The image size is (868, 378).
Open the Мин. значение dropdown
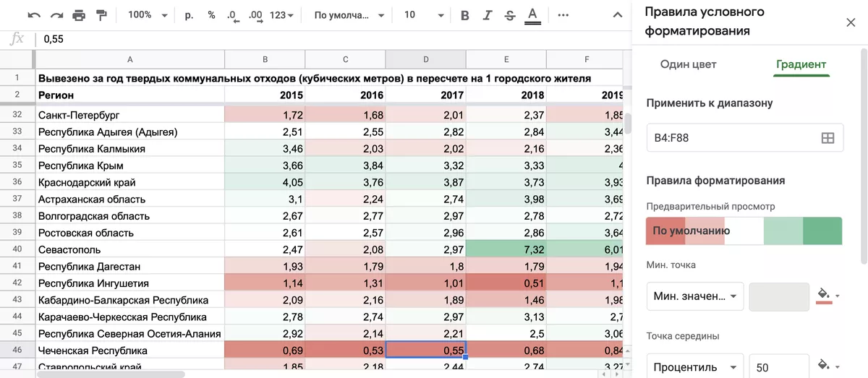pos(695,296)
